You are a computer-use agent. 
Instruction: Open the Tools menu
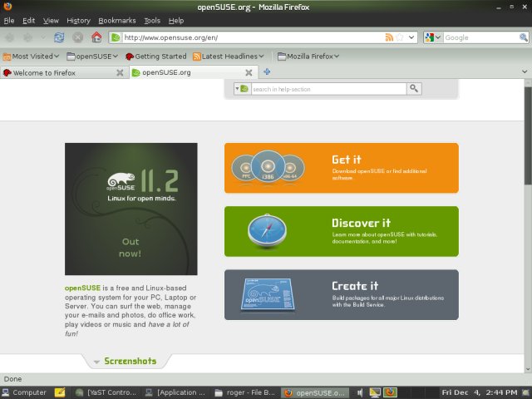[152, 21]
